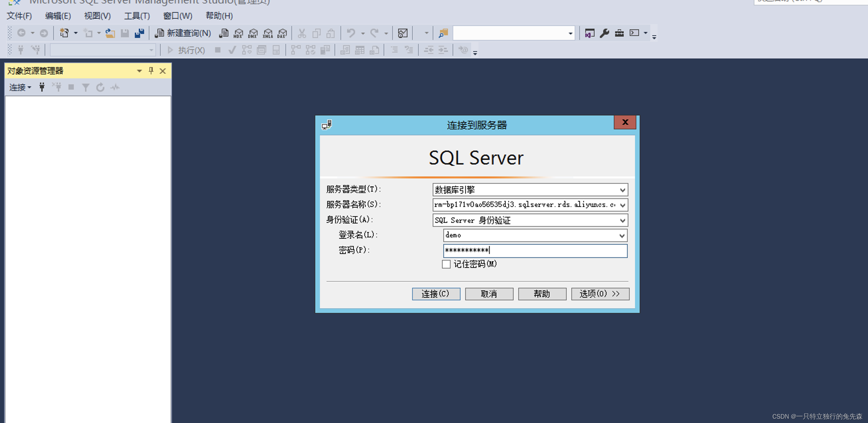
Task: Click the 连接(C) connect button
Action: click(x=436, y=294)
